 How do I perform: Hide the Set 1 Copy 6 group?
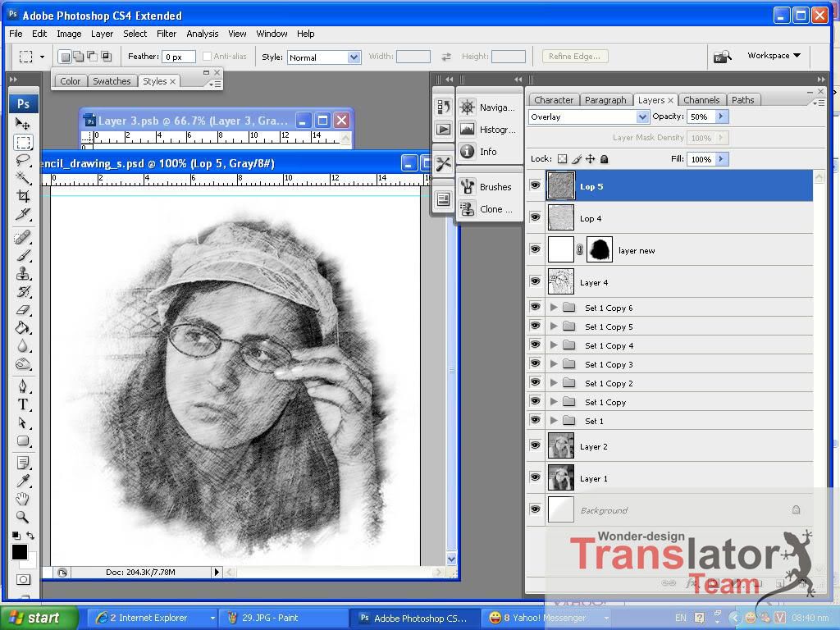point(535,307)
